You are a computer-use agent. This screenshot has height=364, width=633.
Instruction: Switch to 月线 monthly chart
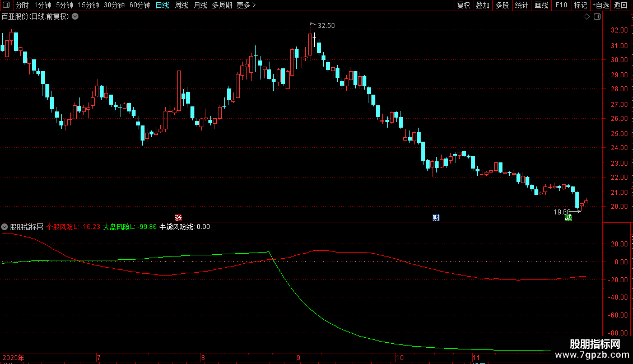tap(200, 5)
